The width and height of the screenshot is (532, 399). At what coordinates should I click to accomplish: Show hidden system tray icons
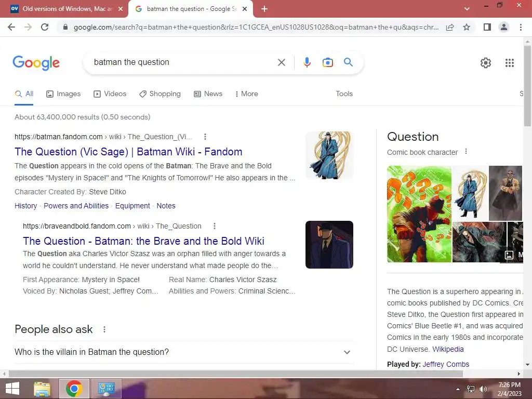[x=458, y=389]
